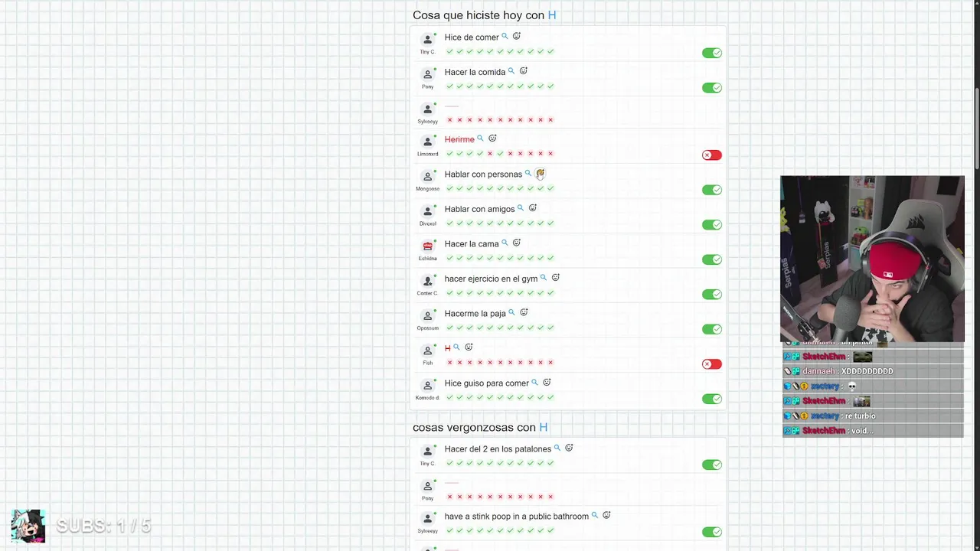Click the answer text "Hacer la cama"
The height and width of the screenshot is (551, 980).
click(x=472, y=244)
